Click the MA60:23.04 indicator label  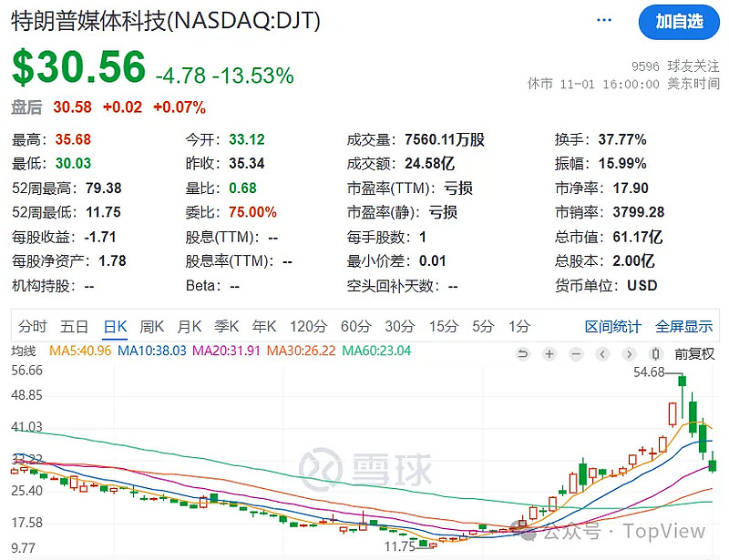(x=376, y=351)
